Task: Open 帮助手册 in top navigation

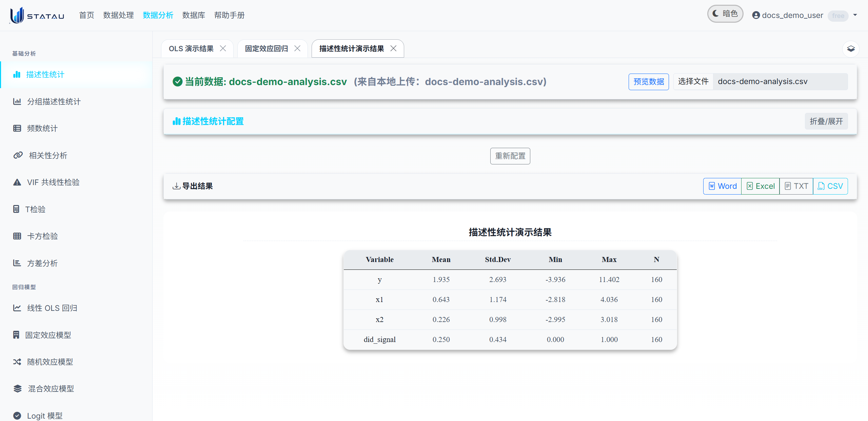Action: tap(229, 15)
